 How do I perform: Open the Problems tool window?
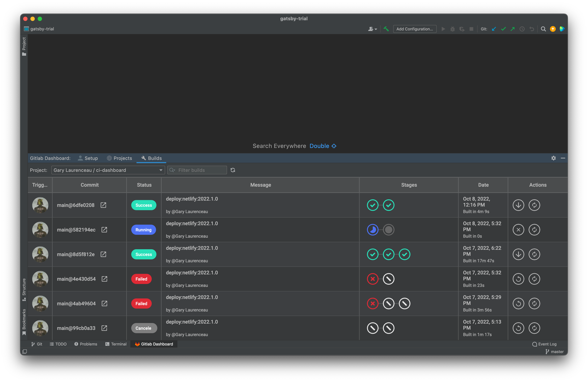[86, 344]
